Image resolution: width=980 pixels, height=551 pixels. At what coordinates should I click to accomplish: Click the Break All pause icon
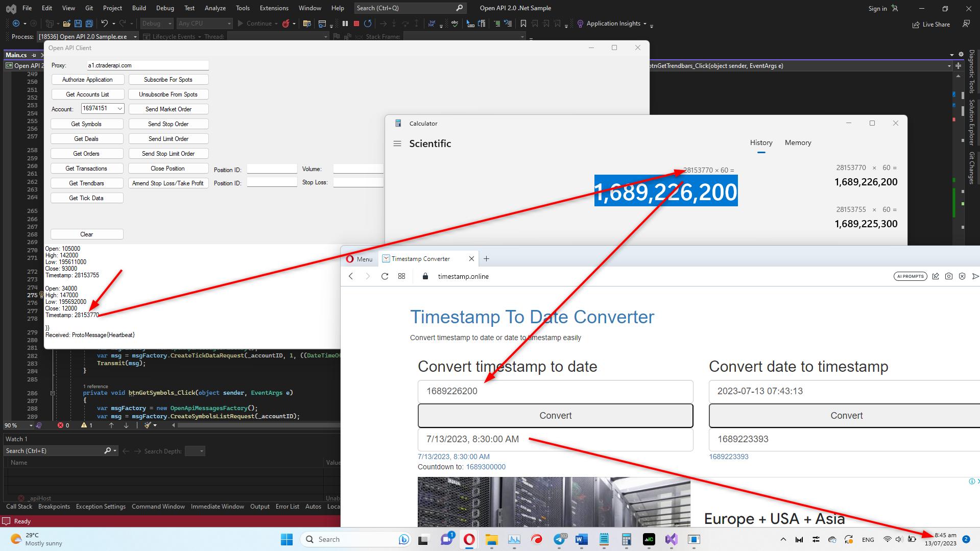[345, 23]
